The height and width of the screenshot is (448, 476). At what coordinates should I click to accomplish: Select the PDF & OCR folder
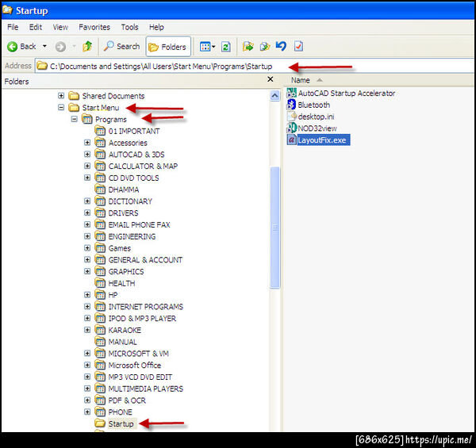(x=121, y=400)
